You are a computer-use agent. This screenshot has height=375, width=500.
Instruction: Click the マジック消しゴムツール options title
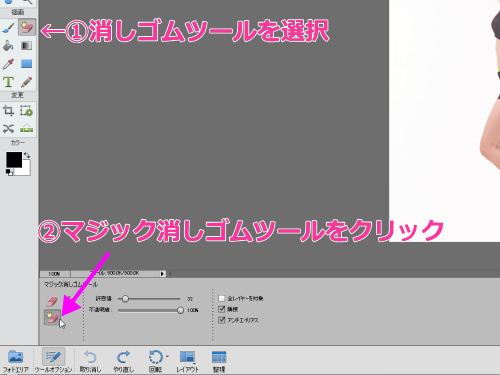(71, 284)
